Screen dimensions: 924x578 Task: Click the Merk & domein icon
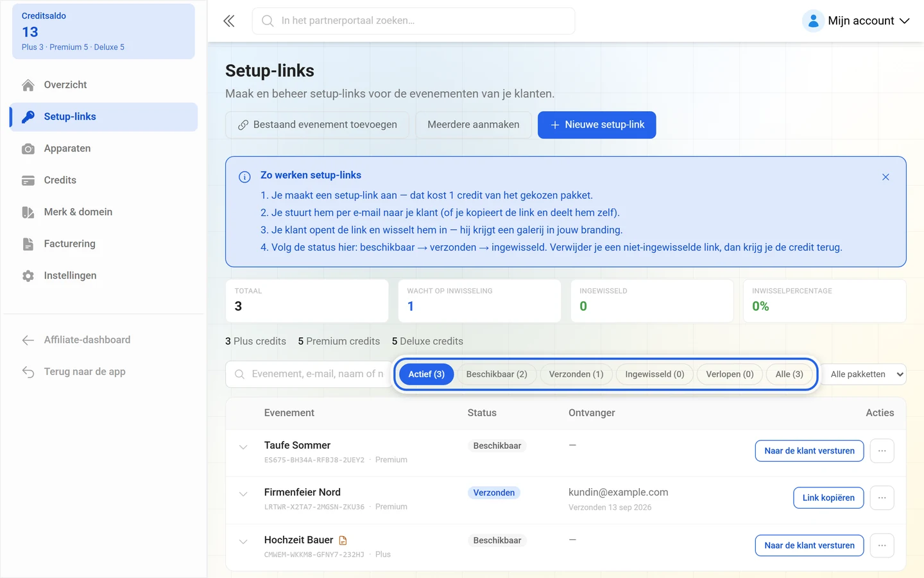pos(28,213)
